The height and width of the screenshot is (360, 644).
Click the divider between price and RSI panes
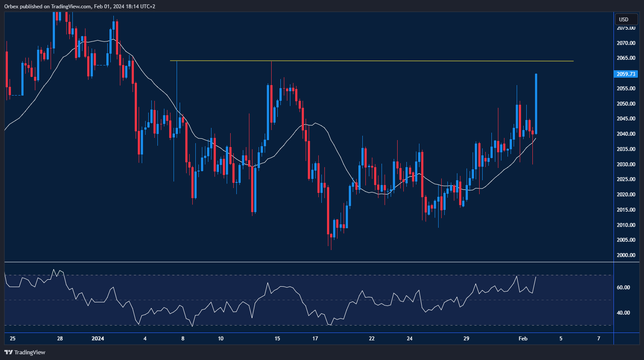(x=309, y=262)
